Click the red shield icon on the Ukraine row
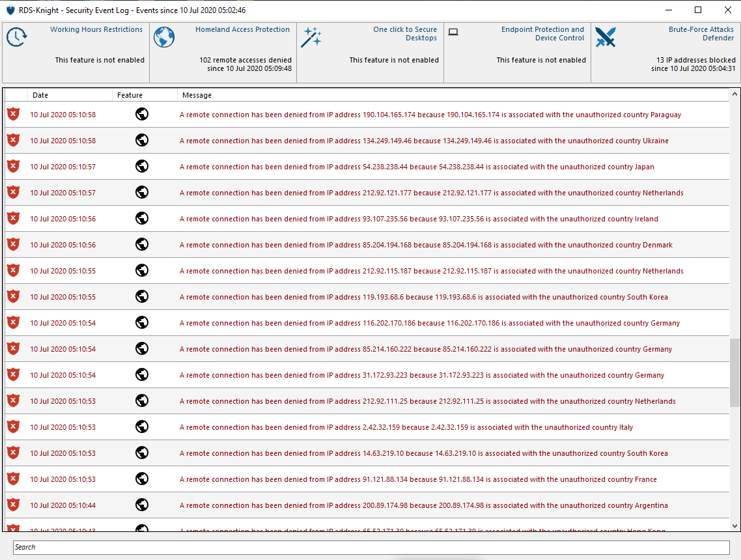Image resolution: width=741 pixels, height=560 pixels. [13, 140]
